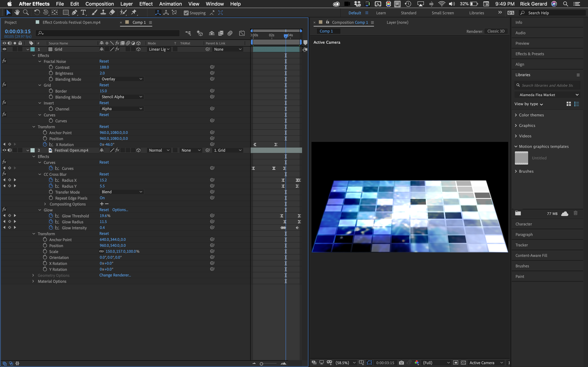Viewport: 588px width, 367px height.
Task: Mute audio on Festival Open.mp4
Action: tap(10, 150)
